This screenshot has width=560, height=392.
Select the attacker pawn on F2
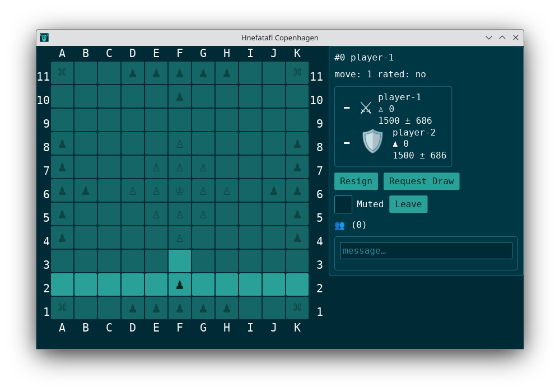tap(180, 285)
